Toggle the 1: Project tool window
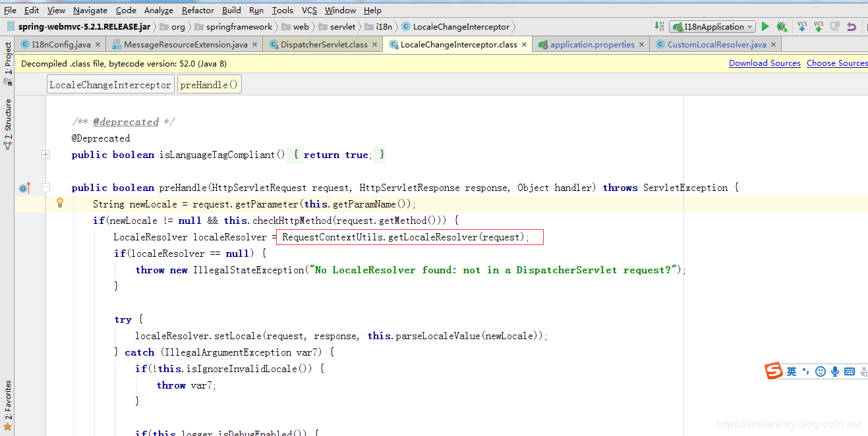This screenshot has height=436, width=868. click(8, 59)
